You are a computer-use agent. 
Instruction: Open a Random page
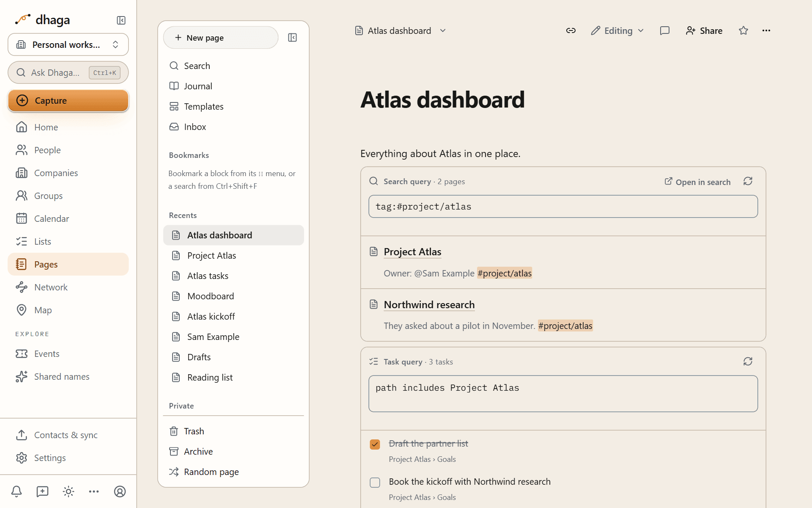coord(233,472)
